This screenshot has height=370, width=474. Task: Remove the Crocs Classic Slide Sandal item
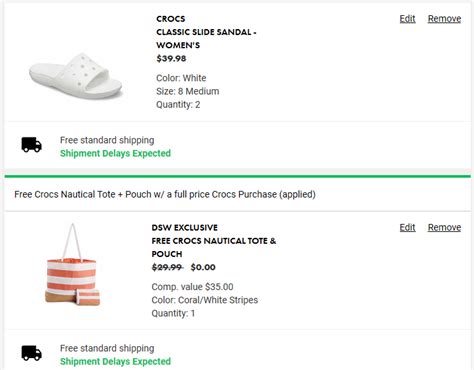point(444,19)
